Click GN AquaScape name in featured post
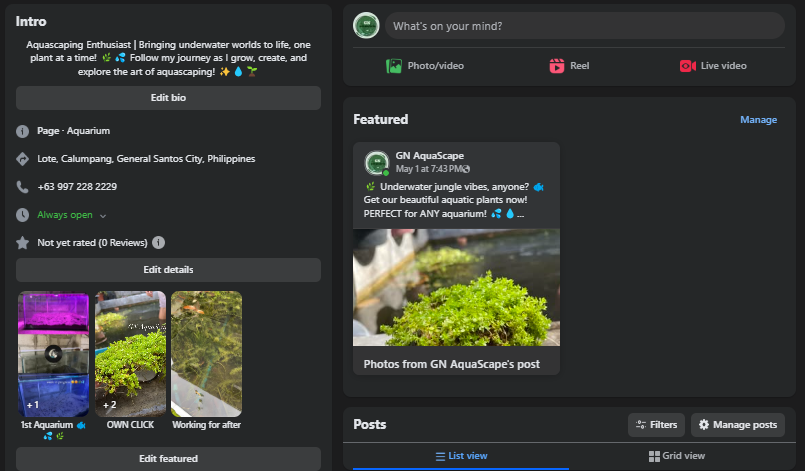Screen dimensions: 805x471 click(x=429, y=156)
